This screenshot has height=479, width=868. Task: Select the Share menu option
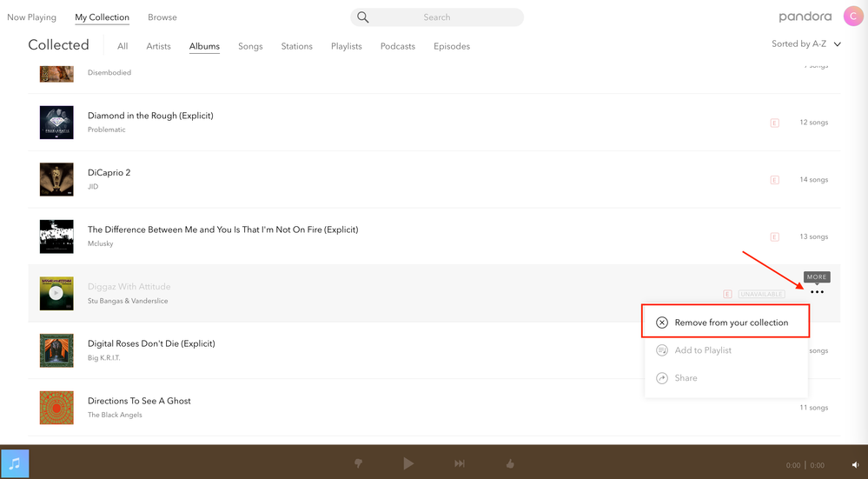coord(686,378)
